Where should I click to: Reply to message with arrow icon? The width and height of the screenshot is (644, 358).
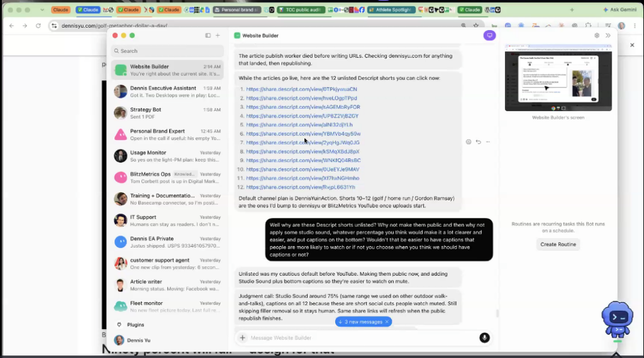tap(479, 142)
